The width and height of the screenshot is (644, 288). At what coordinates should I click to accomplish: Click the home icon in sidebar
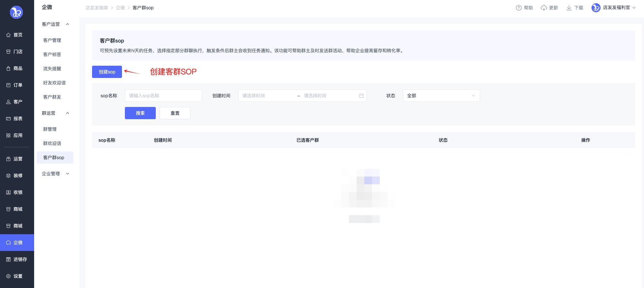[x=8, y=35]
